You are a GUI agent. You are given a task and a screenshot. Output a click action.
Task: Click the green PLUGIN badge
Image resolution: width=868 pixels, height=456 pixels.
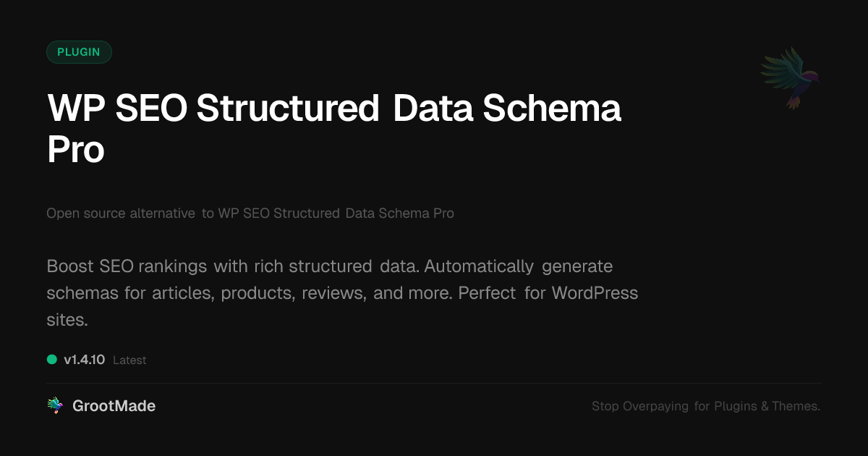(x=79, y=52)
